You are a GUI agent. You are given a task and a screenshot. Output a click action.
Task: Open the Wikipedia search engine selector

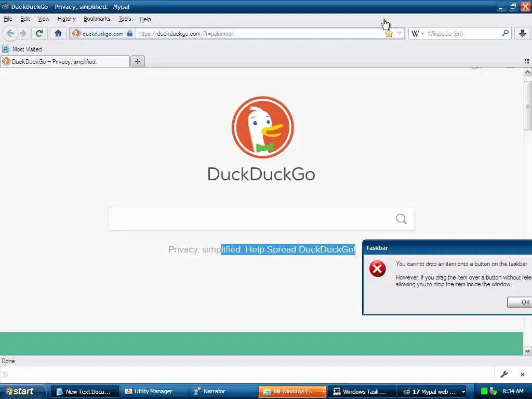tap(417, 34)
